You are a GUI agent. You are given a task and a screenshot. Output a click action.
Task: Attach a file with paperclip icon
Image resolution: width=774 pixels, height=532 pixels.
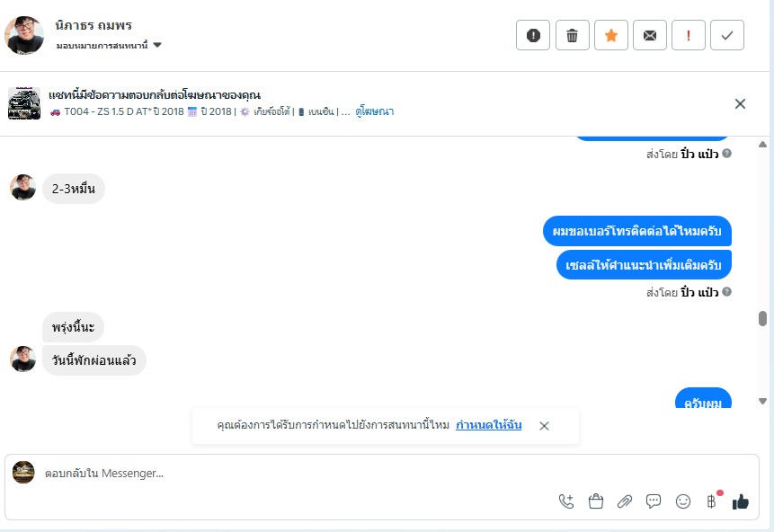click(x=625, y=501)
